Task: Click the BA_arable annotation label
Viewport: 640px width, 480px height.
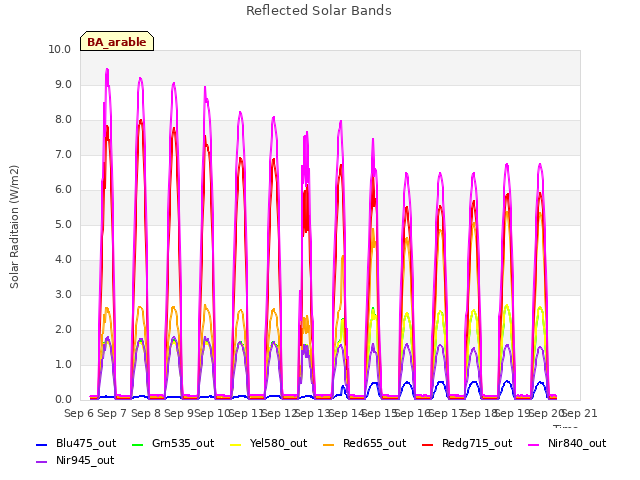Action: coord(117,42)
